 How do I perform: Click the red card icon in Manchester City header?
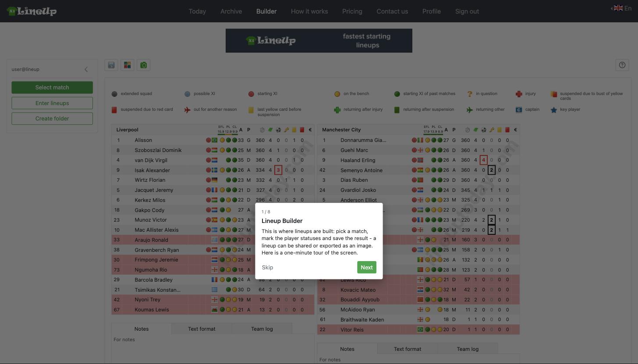tap(507, 130)
